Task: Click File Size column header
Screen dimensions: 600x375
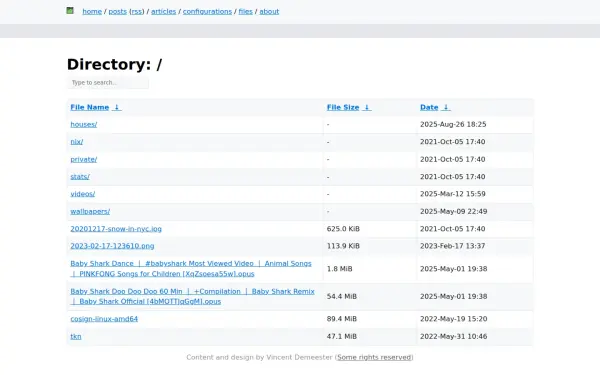Action: coord(343,108)
